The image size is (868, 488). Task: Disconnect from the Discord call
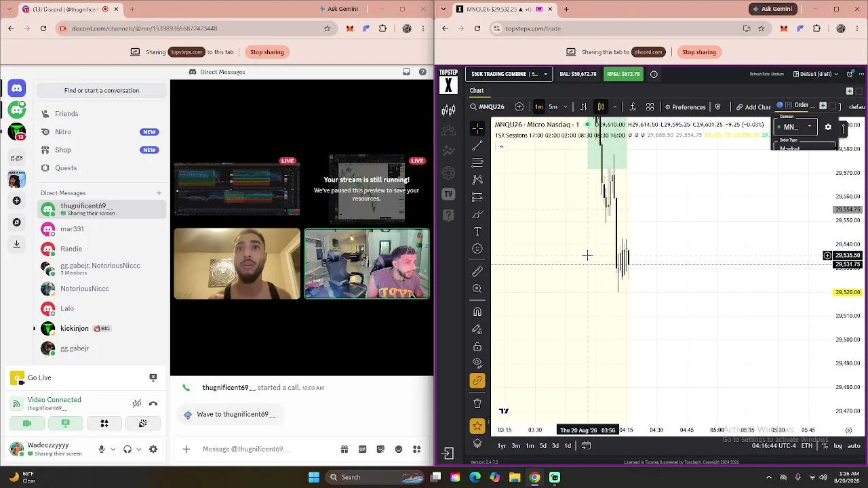[153, 404]
